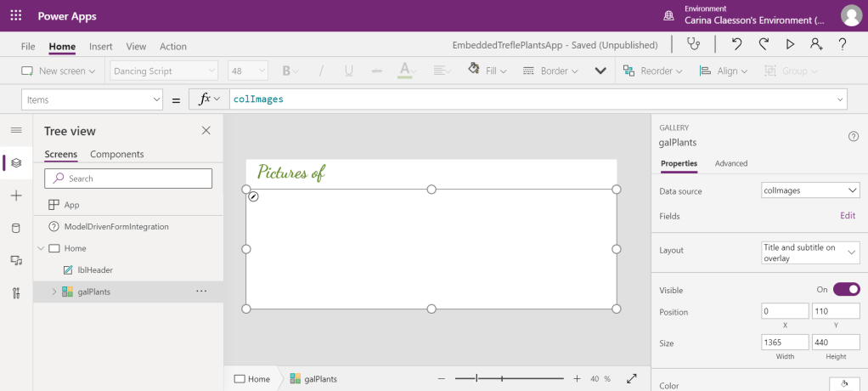
Task: Click the New screen button
Action: pos(54,71)
